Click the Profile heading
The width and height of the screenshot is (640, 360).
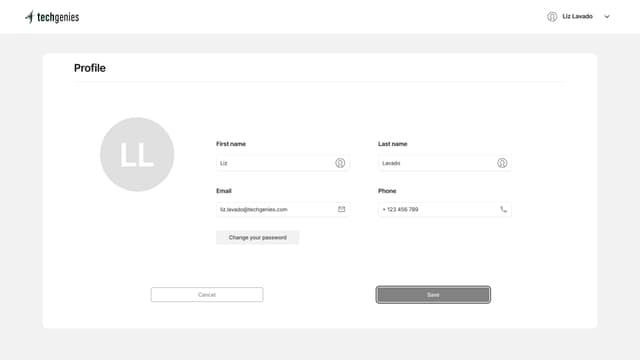[x=90, y=68]
